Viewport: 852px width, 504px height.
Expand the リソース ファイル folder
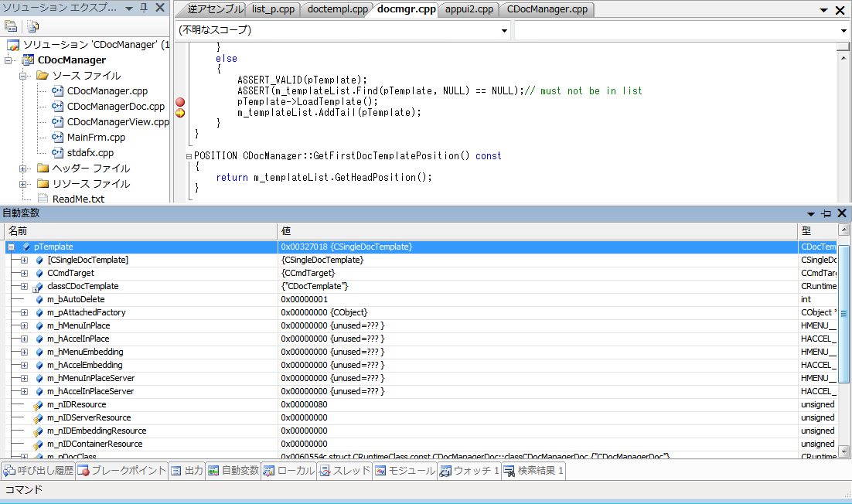(x=23, y=184)
